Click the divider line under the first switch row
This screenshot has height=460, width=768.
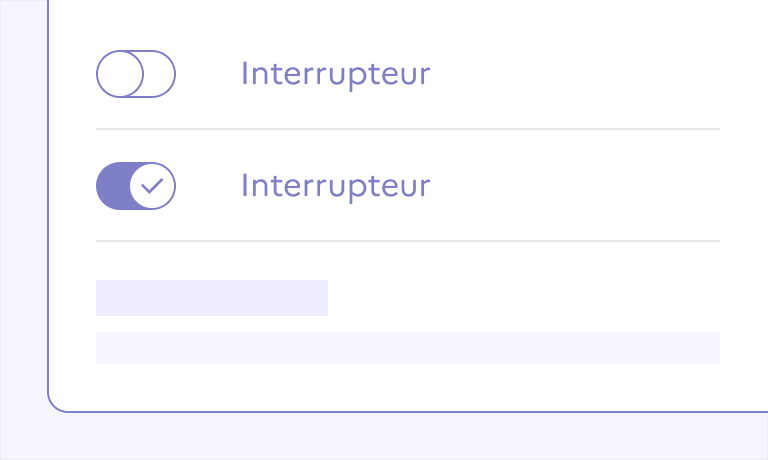point(408,129)
